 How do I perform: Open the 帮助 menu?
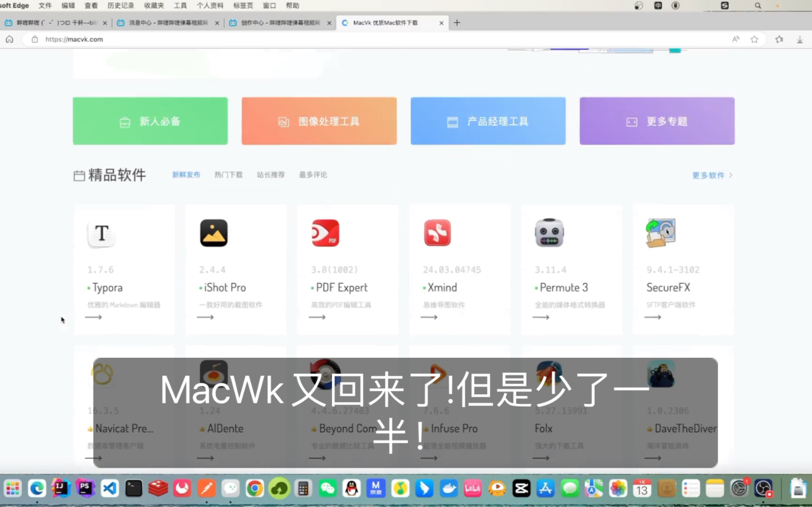[x=293, y=6]
